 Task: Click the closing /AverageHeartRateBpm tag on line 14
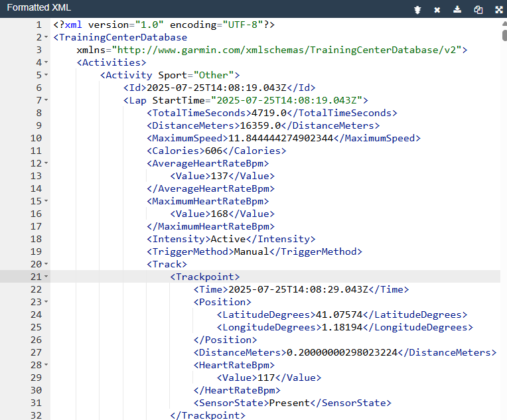(x=211, y=188)
